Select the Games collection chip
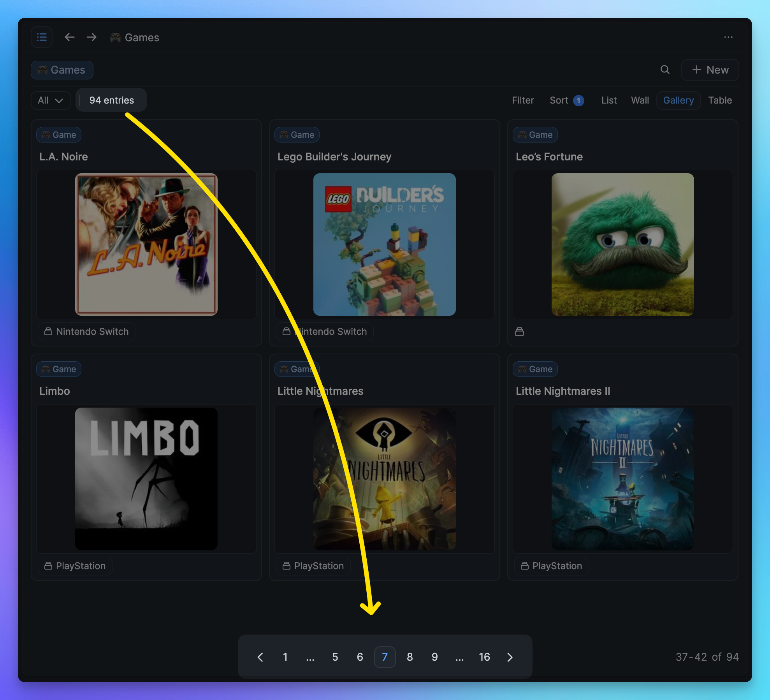The image size is (770, 700). [62, 70]
